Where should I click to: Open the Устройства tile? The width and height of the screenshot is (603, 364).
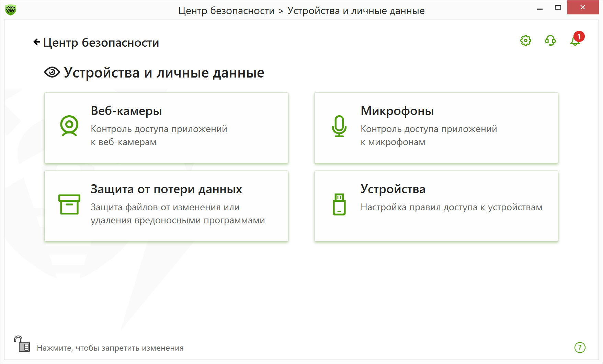pos(436,206)
